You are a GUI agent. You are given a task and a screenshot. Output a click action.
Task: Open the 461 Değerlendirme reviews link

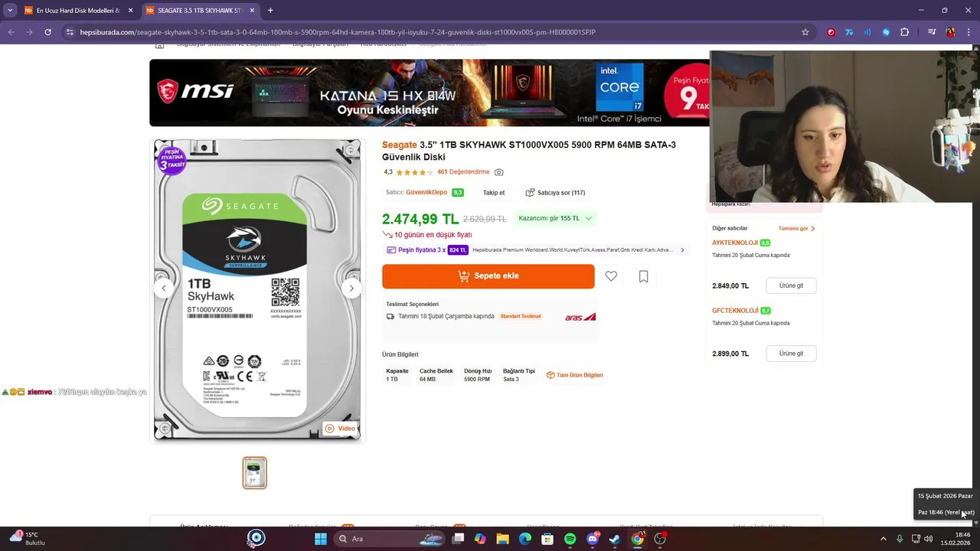(463, 172)
